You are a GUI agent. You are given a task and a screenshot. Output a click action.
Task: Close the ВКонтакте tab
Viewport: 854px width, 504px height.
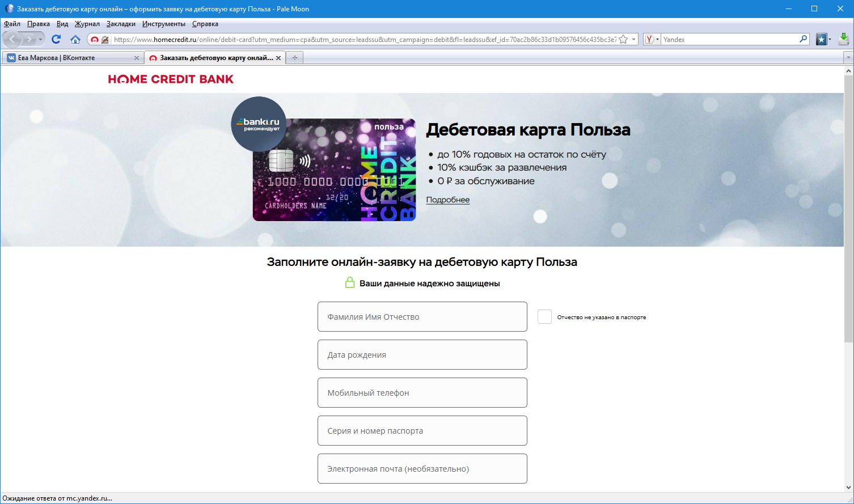coord(136,58)
